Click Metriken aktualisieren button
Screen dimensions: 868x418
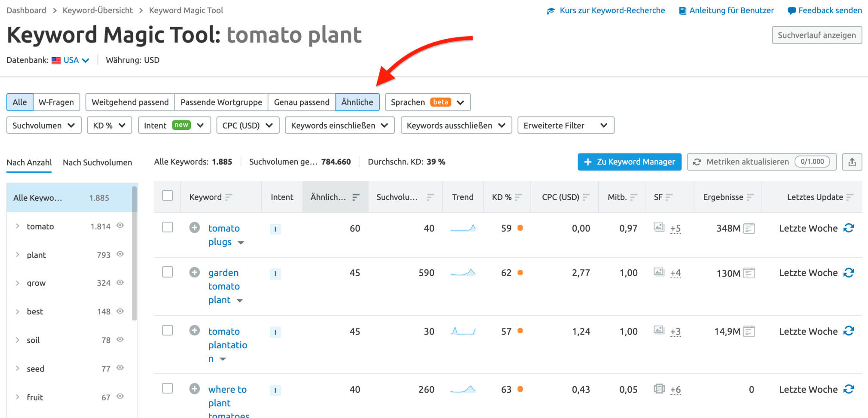(761, 162)
